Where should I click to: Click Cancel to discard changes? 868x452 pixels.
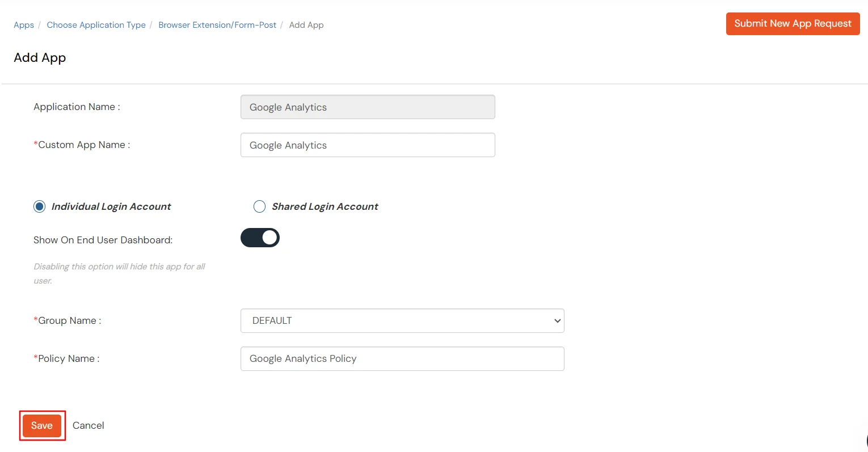click(x=88, y=425)
